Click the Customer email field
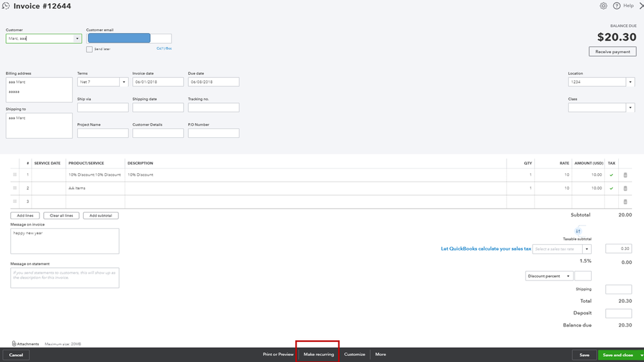 click(129, 39)
